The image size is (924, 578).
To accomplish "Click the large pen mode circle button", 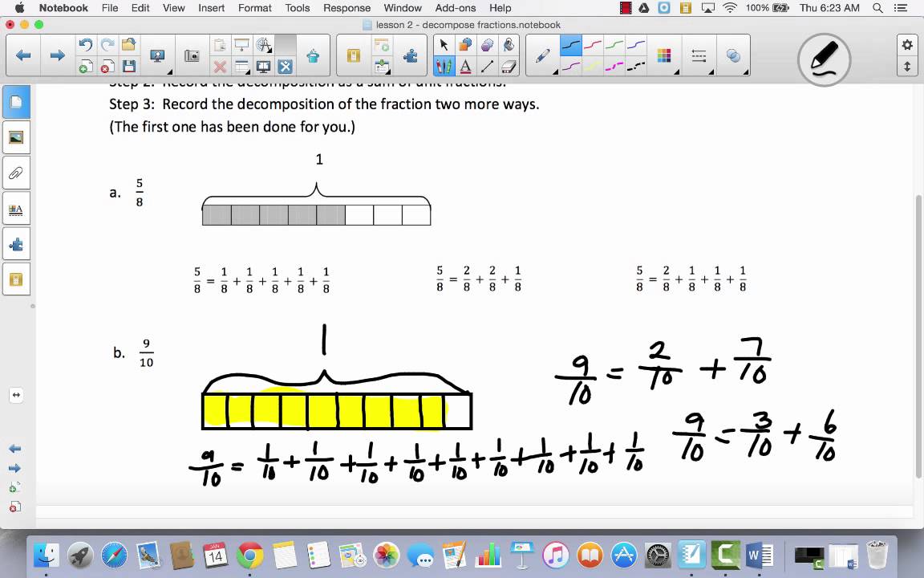I will (824, 59).
